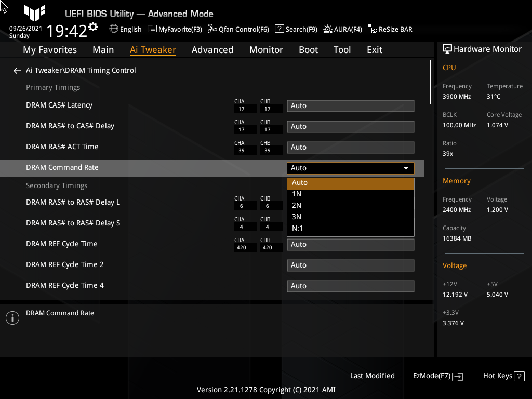Select 2N as DRAM Command Rate
Viewport: 532px width, 399px height.
pos(350,205)
